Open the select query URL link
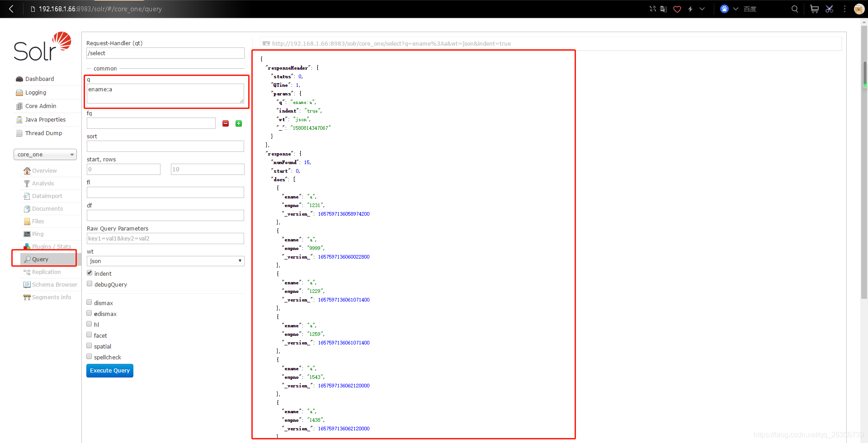 pyautogui.click(x=392, y=44)
